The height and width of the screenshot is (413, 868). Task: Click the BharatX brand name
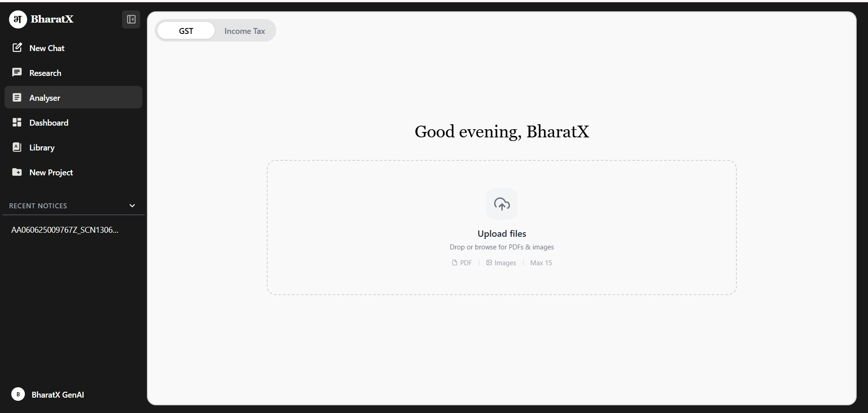pyautogui.click(x=52, y=19)
